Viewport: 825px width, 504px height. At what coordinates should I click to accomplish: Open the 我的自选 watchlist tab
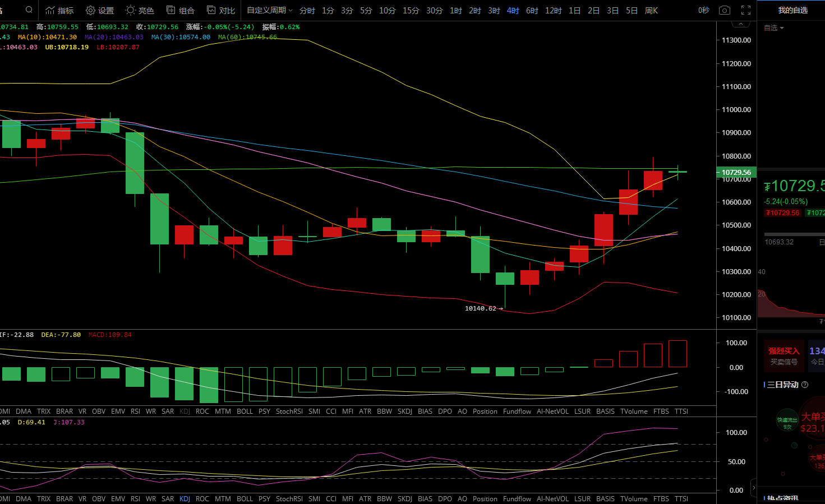point(793,10)
